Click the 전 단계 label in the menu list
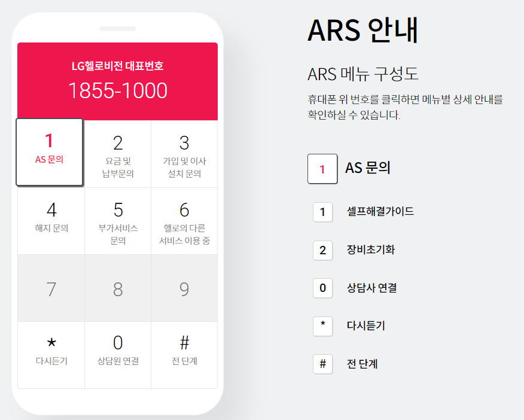524x420 pixels. [x=362, y=364]
